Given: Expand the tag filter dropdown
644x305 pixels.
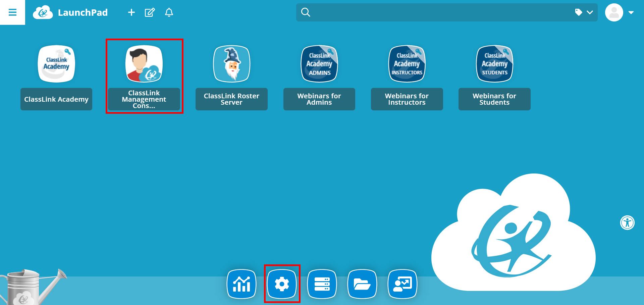Looking at the screenshot, I should point(585,12).
